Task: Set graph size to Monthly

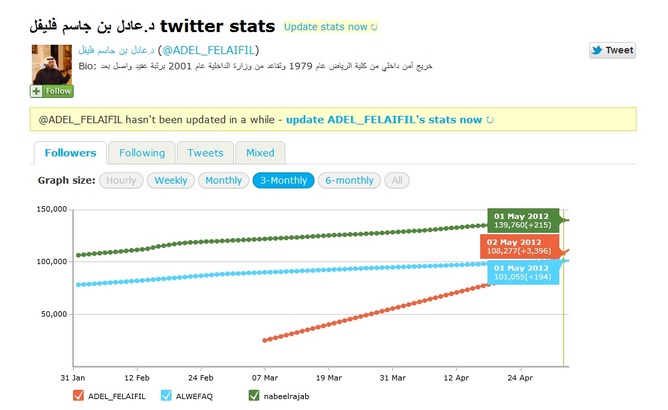Action: point(223,181)
